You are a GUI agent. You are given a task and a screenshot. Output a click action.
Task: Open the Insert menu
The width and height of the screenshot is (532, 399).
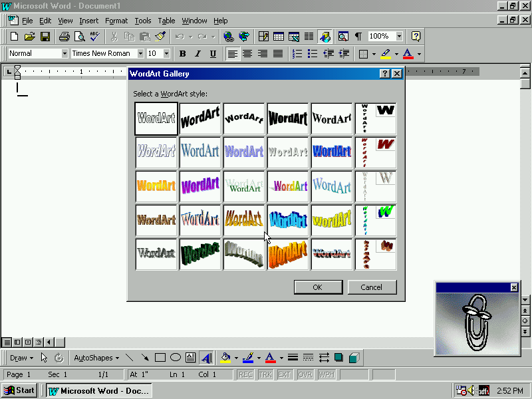tap(89, 21)
